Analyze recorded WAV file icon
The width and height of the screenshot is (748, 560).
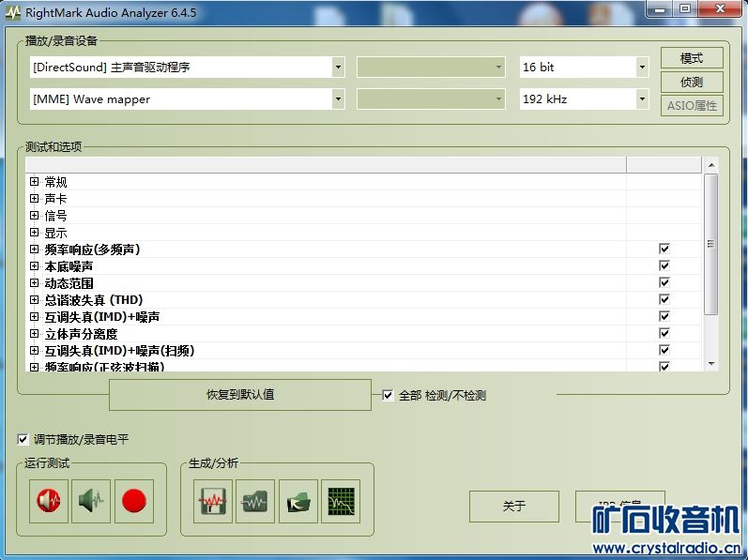click(255, 501)
